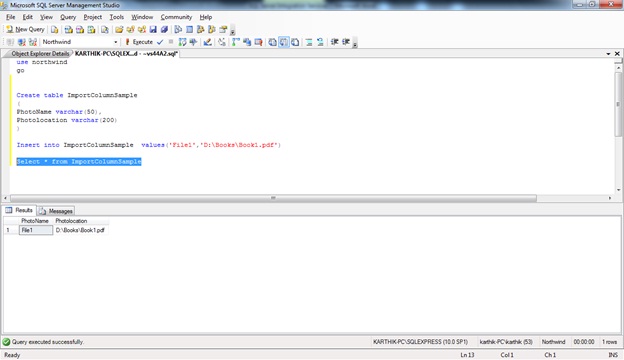Open the Template Explorer icon
Viewport: 624px width, 360px height.
click(212, 29)
